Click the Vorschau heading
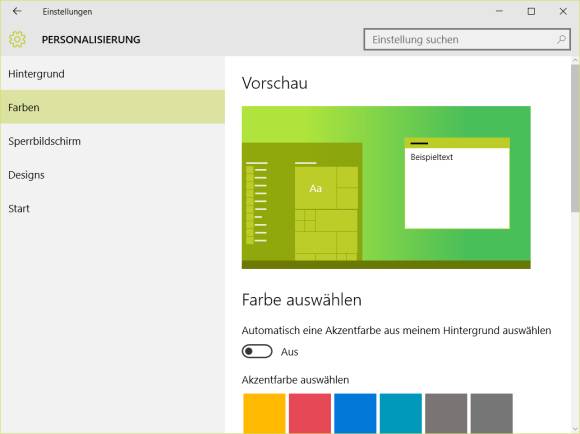Viewport: 580px width, 434px height. [x=274, y=83]
